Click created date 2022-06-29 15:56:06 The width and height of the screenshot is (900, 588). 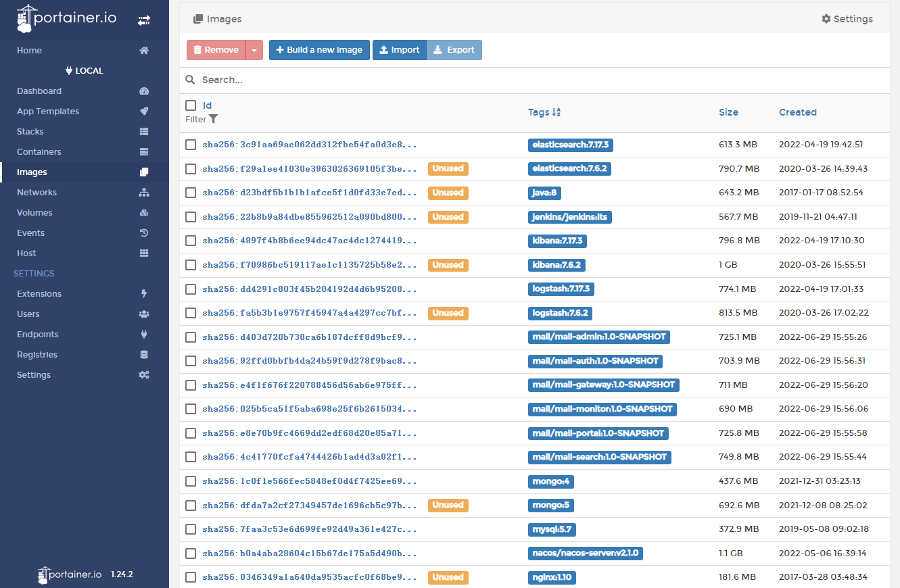click(824, 409)
